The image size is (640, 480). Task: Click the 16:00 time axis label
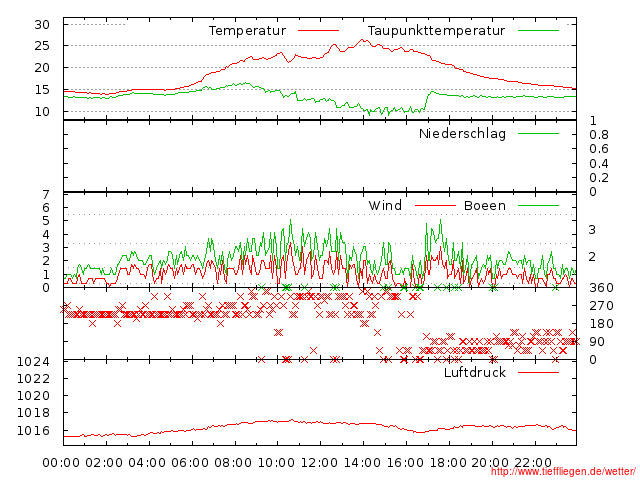click(x=405, y=463)
